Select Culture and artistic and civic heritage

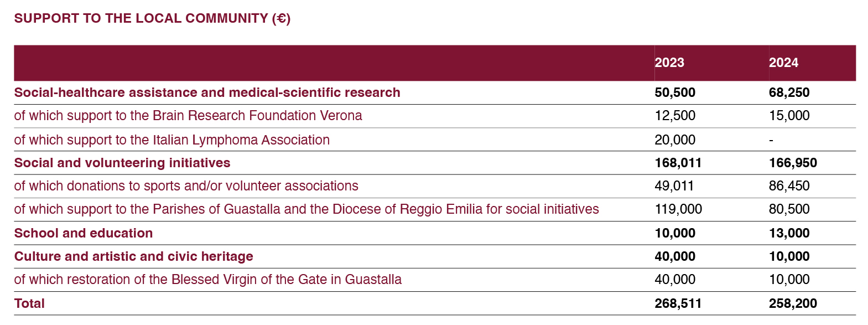133,256
